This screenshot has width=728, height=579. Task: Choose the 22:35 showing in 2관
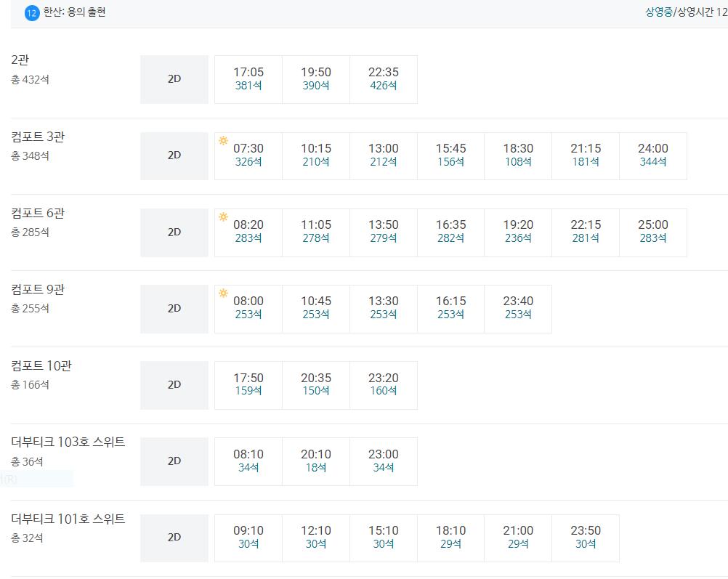(384, 79)
